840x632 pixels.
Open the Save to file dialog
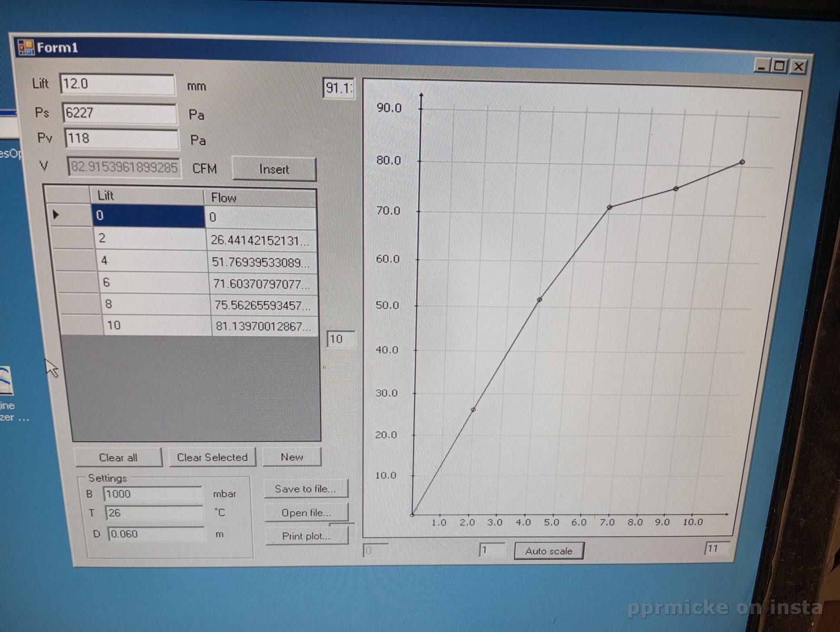(306, 489)
